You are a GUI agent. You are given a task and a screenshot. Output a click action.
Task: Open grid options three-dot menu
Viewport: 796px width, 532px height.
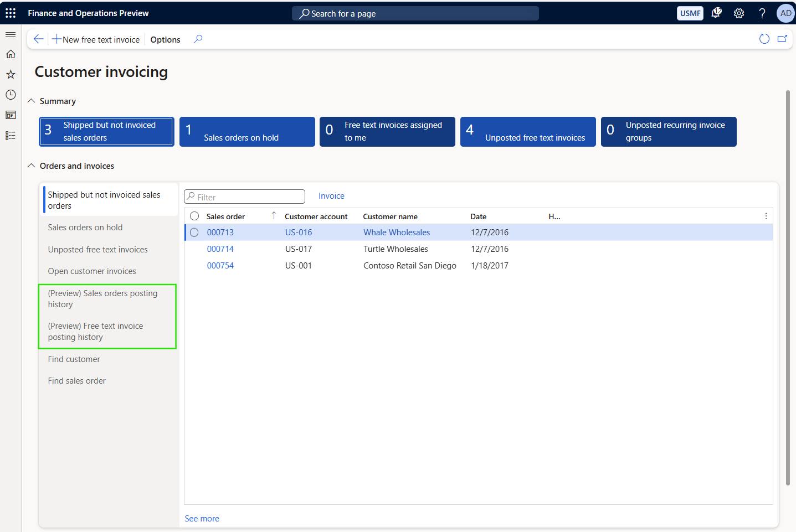[766, 216]
